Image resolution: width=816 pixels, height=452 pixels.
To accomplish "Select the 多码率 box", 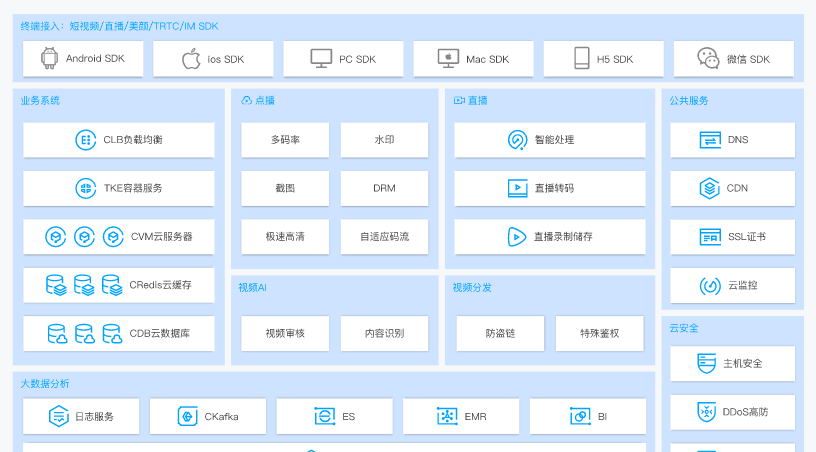I will [285, 140].
